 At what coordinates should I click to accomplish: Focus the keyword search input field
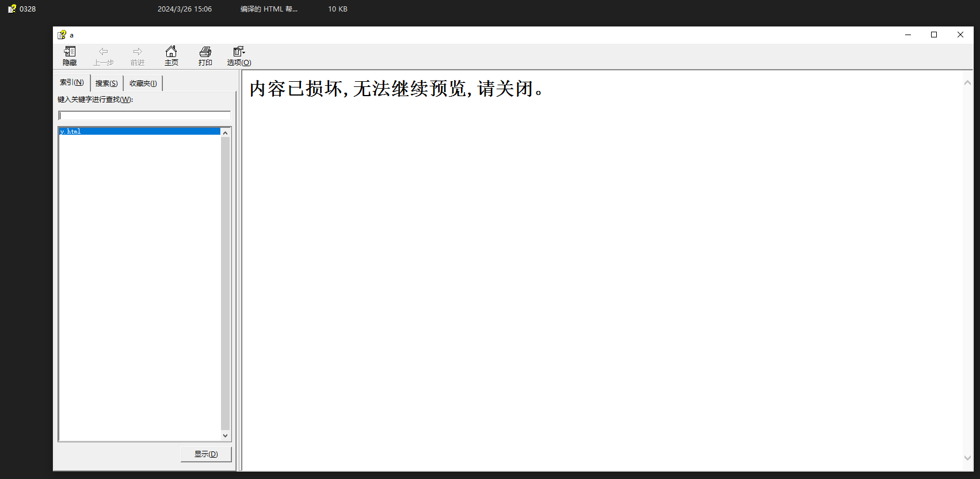tap(144, 116)
